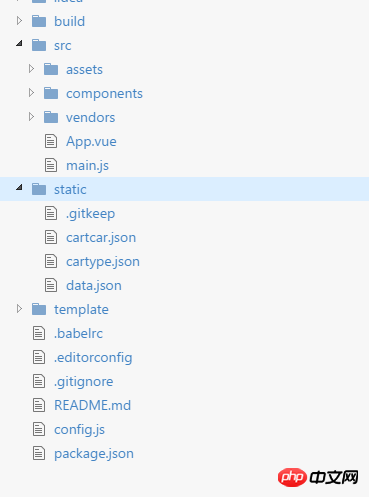Image resolution: width=369 pixels, height=497 pixels.
Task: Open config.js file
Action: coord(79,430)
